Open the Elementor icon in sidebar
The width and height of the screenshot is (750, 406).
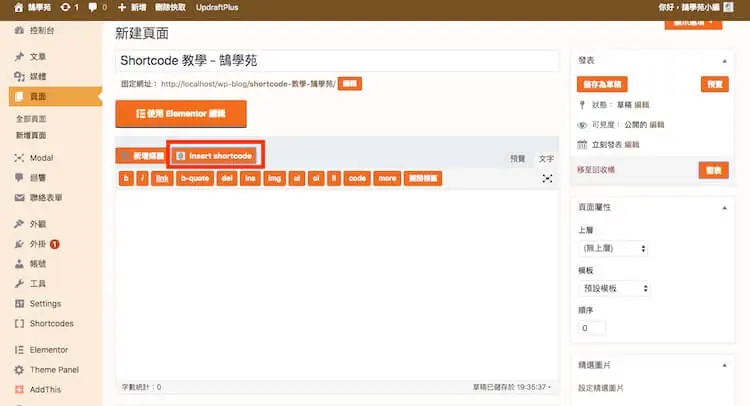(x=19, y=350)
